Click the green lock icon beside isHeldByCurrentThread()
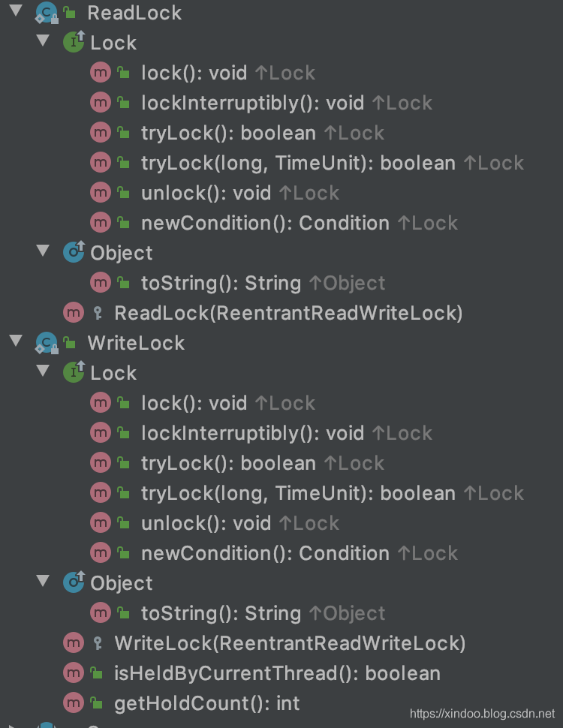The height and width of the screenshot is (728, 563). 97,673
